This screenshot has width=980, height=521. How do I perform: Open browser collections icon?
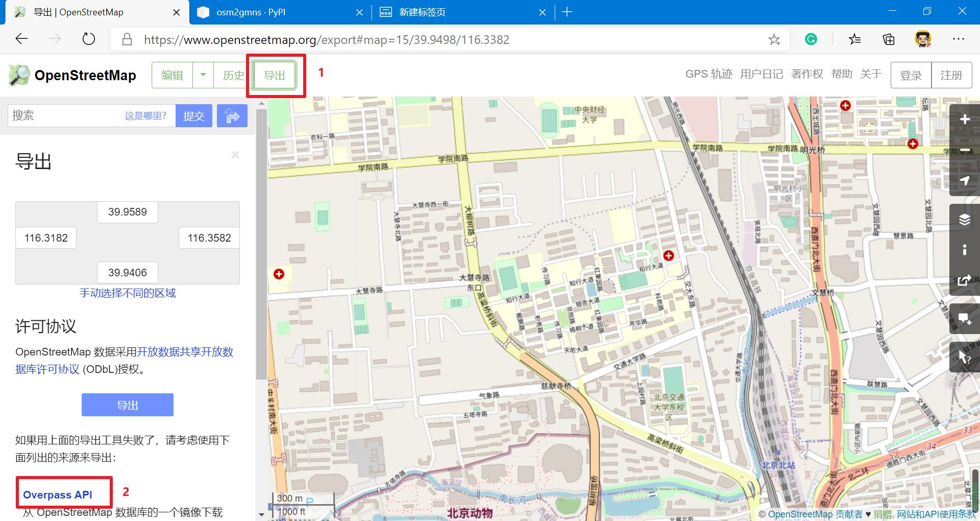pos(889,39)
